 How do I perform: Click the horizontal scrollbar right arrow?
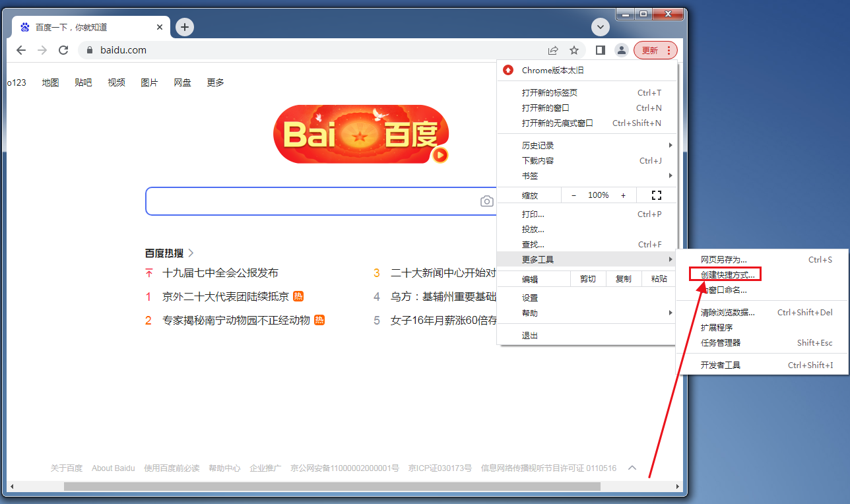(678, 487)
